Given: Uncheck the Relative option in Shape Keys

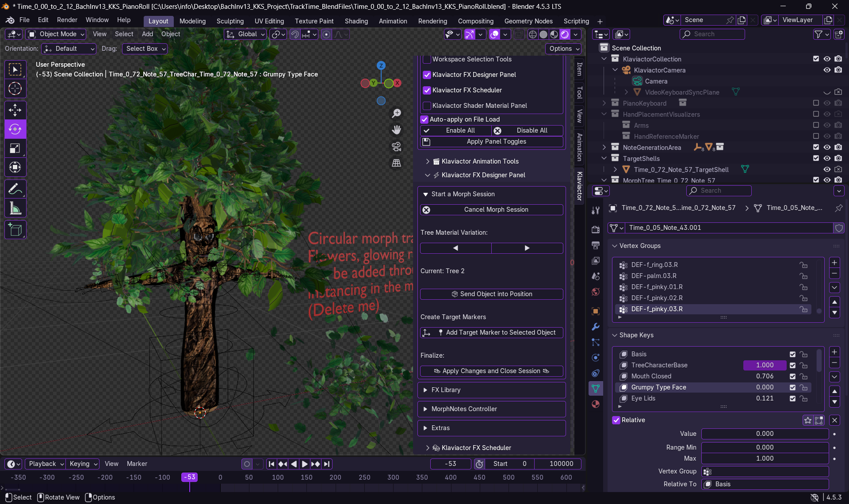Looking at the screenshot, I should (x=616, y=420).
